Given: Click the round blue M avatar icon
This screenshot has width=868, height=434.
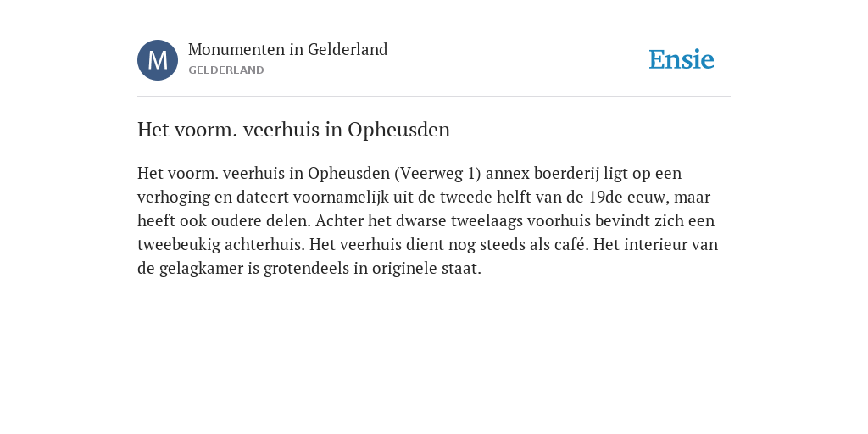Looking at the screenshot, I should pyautogui.click(x=158, y=60).
